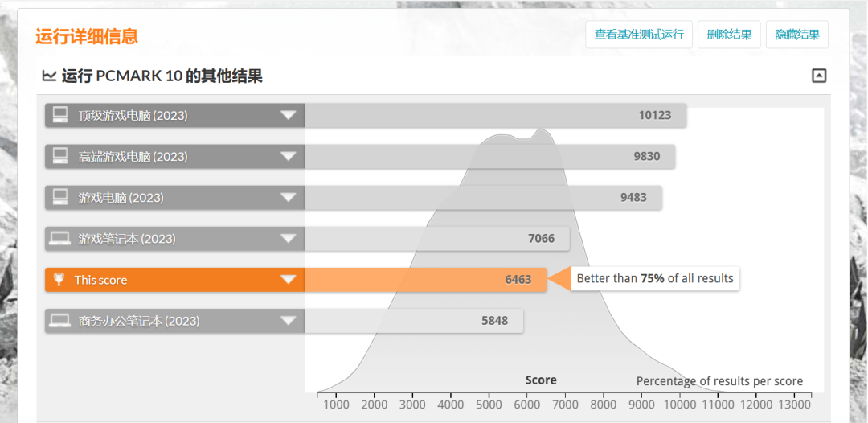Click the 13000 axis tick label
Viewport: 868px width, 423px height.
coord(794,405)
